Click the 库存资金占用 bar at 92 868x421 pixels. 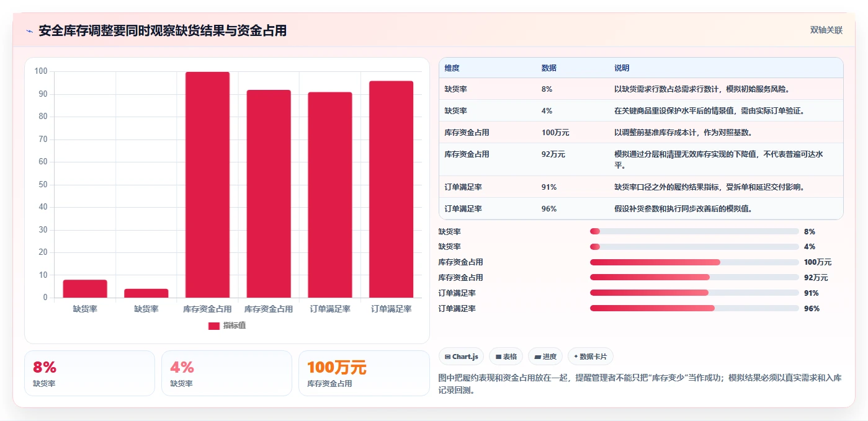(269, 194)
